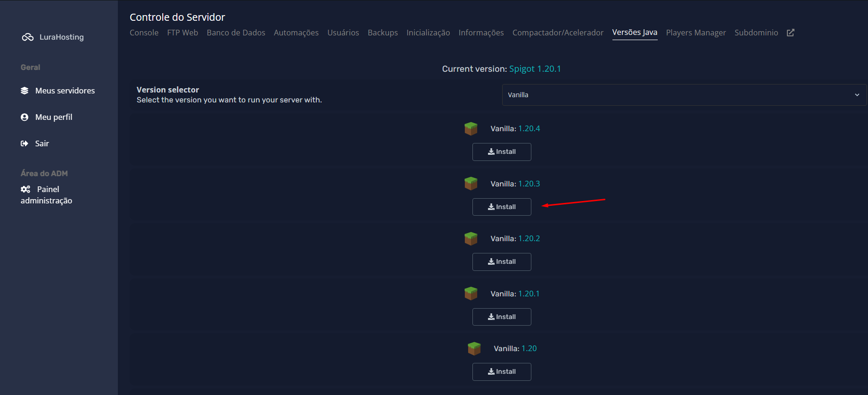Go to the Compactador/Acelerador tab
Screen dimensions: 868x395
[x=558, y=33]
